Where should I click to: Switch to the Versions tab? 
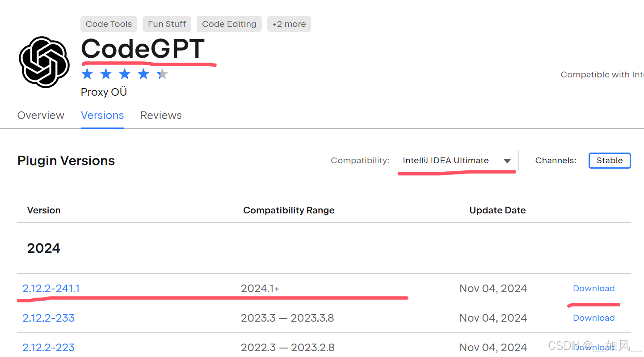102,115
